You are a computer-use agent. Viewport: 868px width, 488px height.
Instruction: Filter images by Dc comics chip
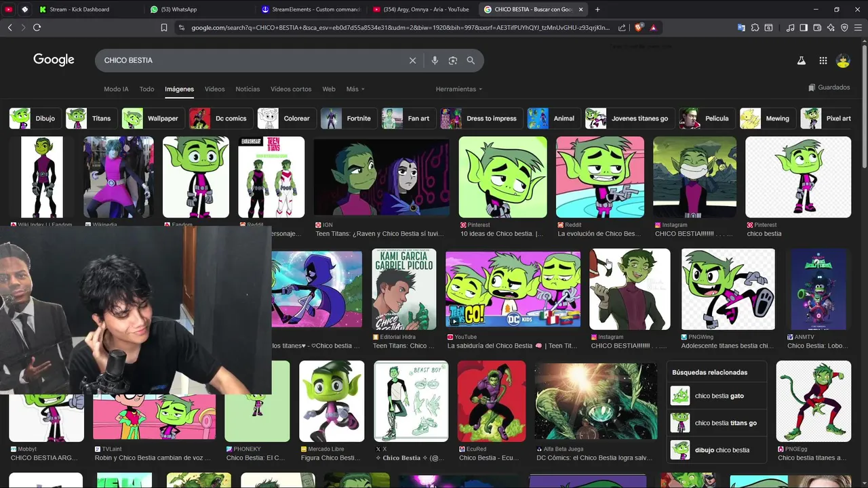(220, 118)
